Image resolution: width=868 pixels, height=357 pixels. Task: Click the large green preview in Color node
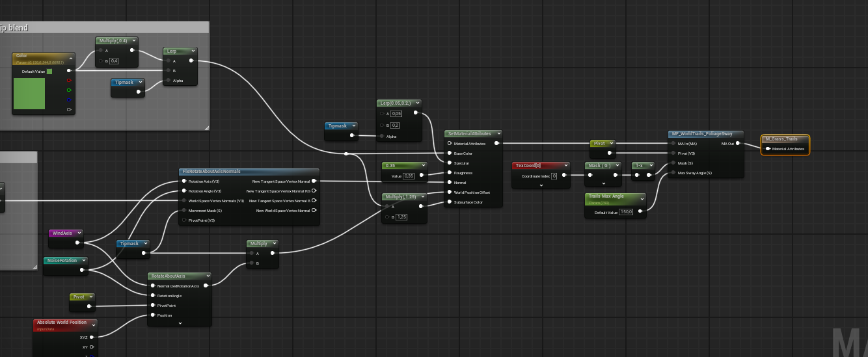29,93
